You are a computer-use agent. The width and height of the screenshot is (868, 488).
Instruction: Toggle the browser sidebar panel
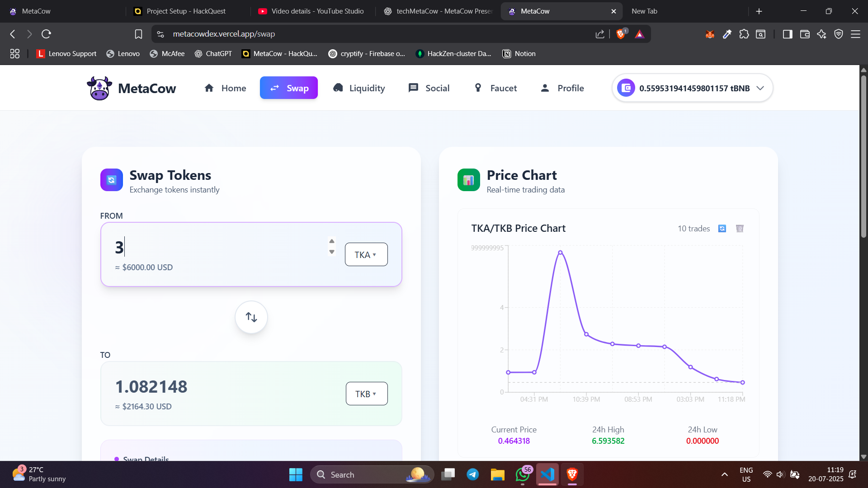click(788, 34)
